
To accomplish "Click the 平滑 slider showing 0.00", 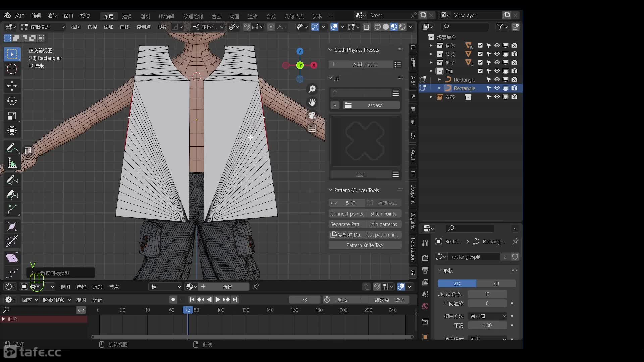I will [x=487, y=325].
